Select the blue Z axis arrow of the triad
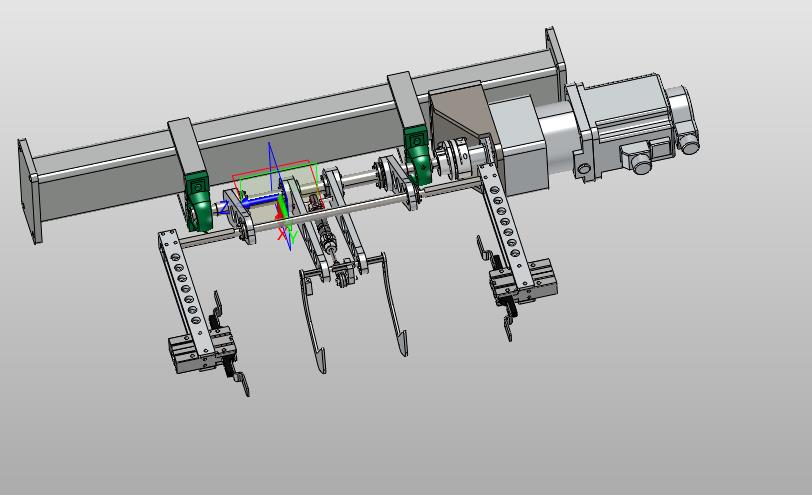 [262, 201]
